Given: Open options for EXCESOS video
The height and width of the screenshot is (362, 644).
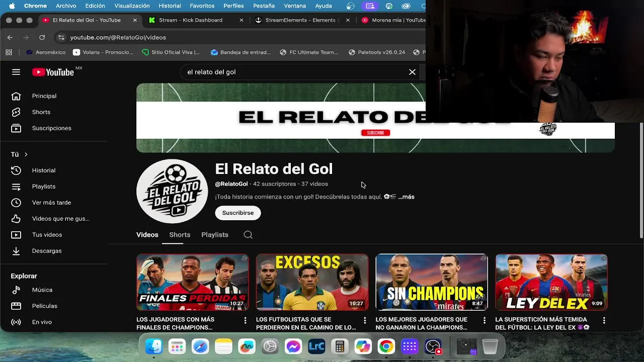Looking at the screenshot, I should [365, 320].
